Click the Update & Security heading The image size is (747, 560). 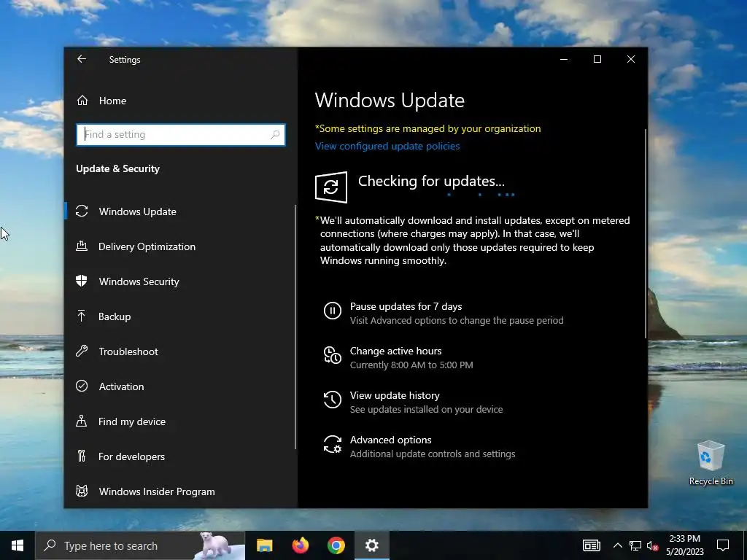117,168
